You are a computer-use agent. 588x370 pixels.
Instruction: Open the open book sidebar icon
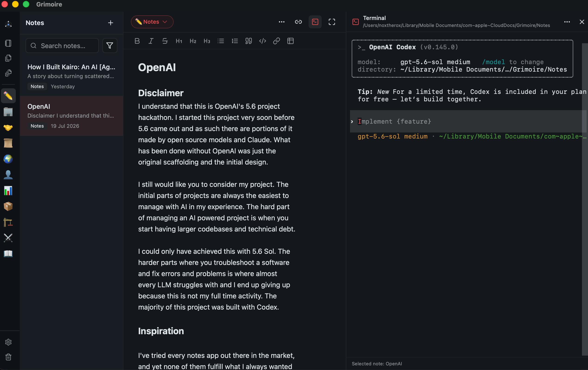[8, 254]
